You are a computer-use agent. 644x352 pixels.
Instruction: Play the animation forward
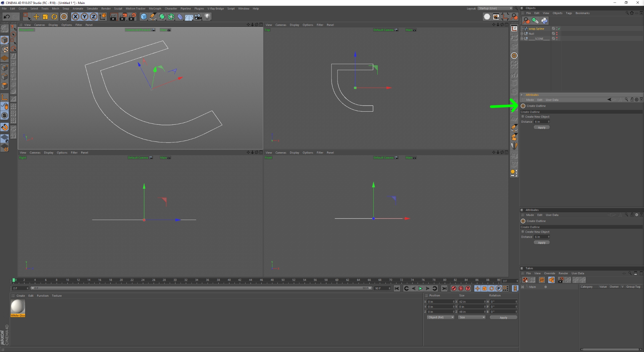pyautogui.click(x=420, y=288)
